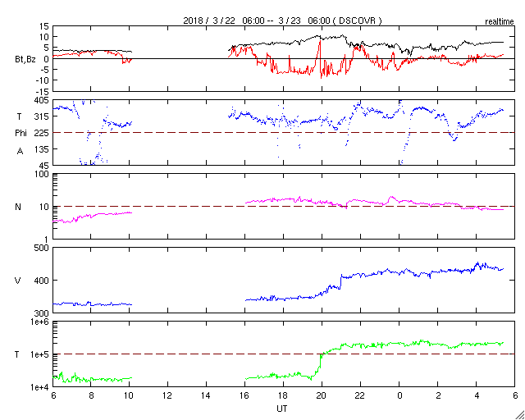
Task: Click the 'A' axis label
Action: tap(20, 152)
